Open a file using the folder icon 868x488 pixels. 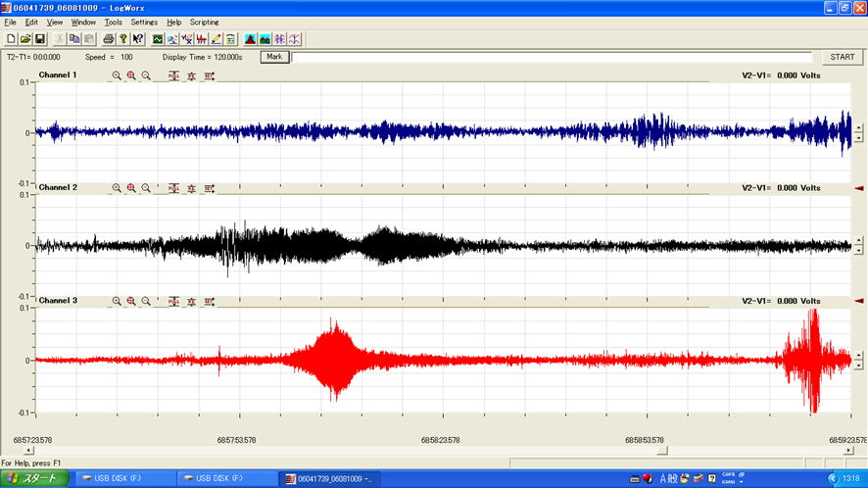pyautogui.click(x=25, y=39)
